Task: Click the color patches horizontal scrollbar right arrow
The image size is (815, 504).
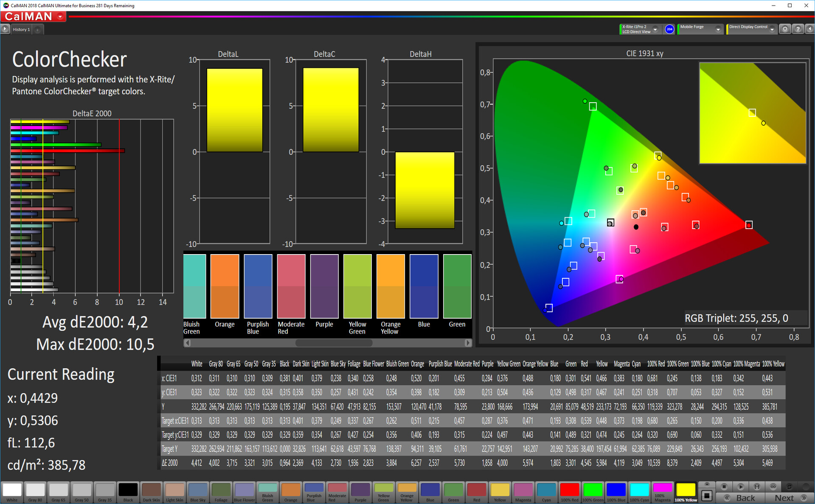Action: (x=468, y=343)
